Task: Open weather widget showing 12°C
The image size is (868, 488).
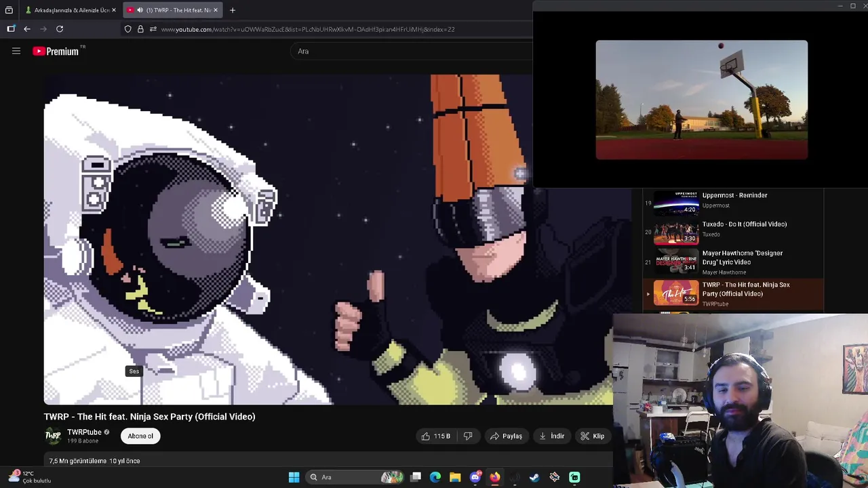Action: click(29, 477)
